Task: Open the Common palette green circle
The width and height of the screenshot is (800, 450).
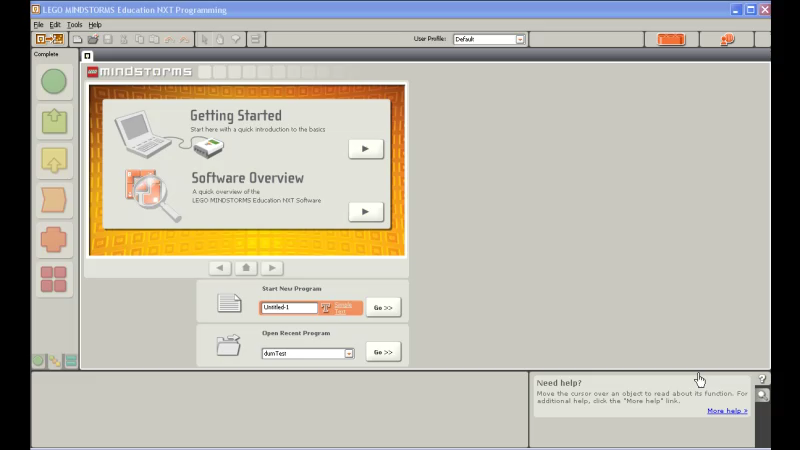Action: tap(54, 82)
